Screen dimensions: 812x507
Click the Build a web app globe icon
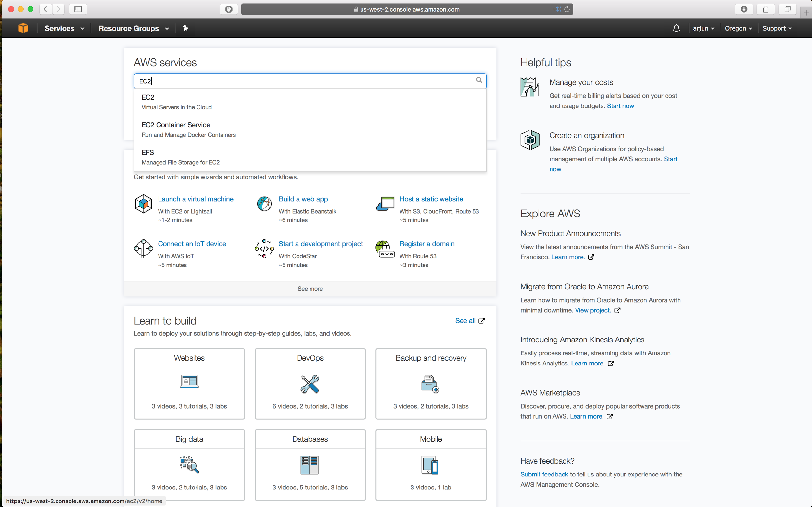(264, 204)
